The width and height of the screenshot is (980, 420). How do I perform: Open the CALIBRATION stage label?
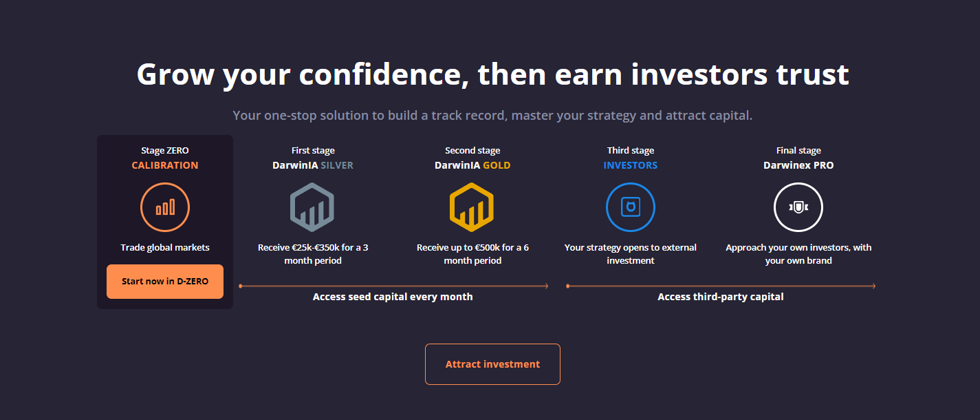[x=165, y=165]
